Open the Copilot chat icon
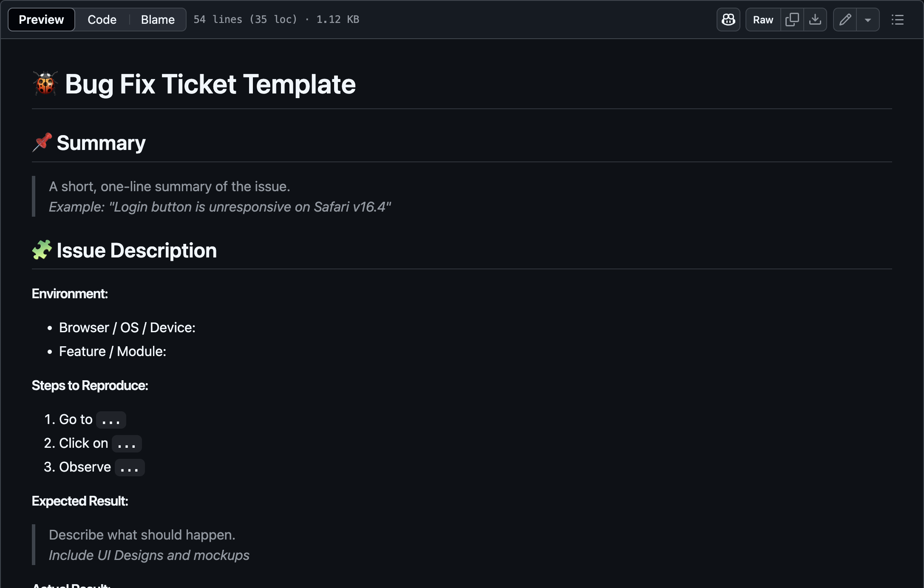 [x=728, y=20]
